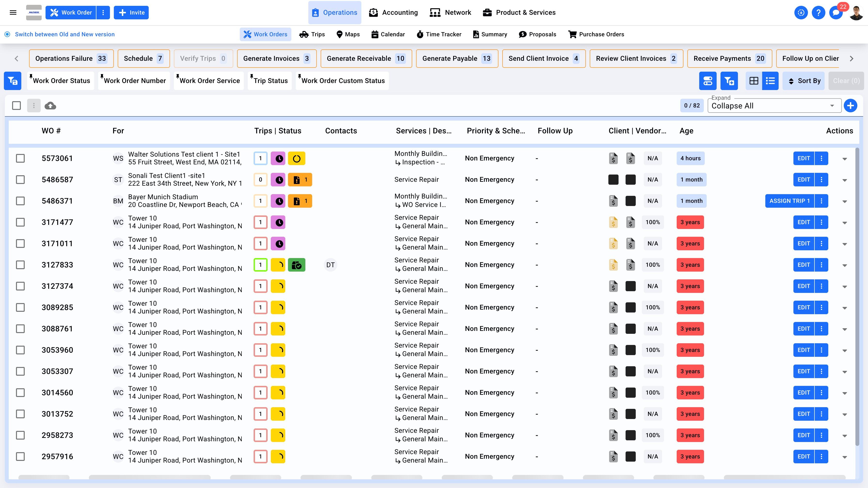This screenshot has height=488, width=868.
Task: Click green trip status icon for 3127833
Action: click(296, 265)
